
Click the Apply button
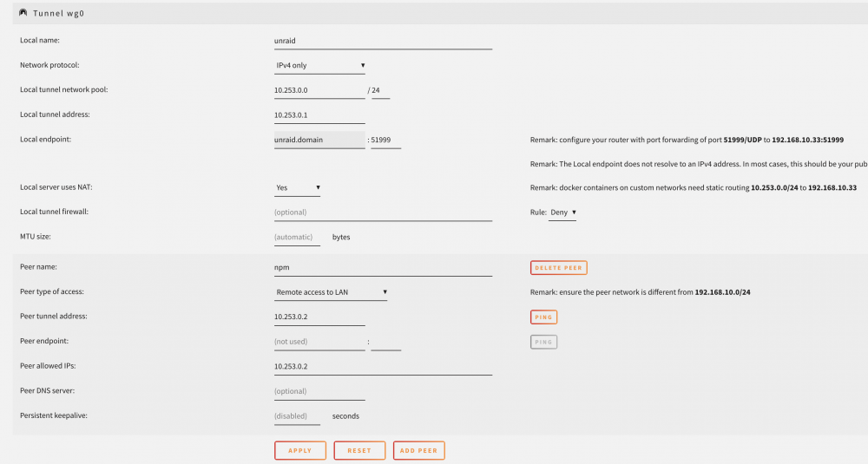point(300,451)
